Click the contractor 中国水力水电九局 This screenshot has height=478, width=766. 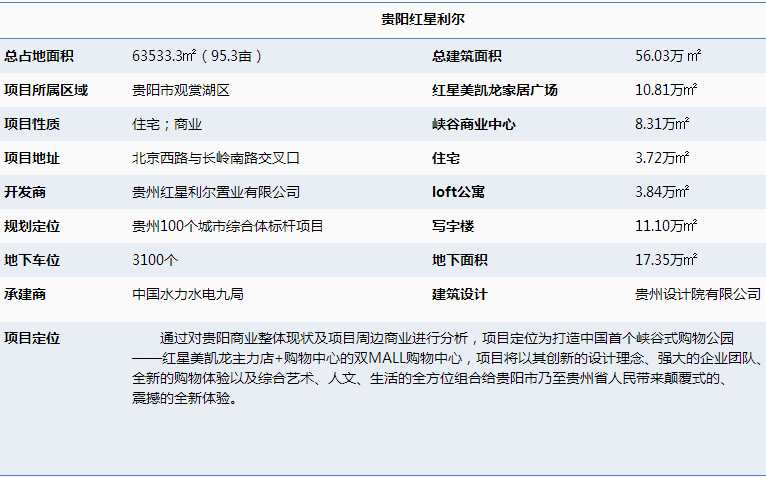click(188, 294)
